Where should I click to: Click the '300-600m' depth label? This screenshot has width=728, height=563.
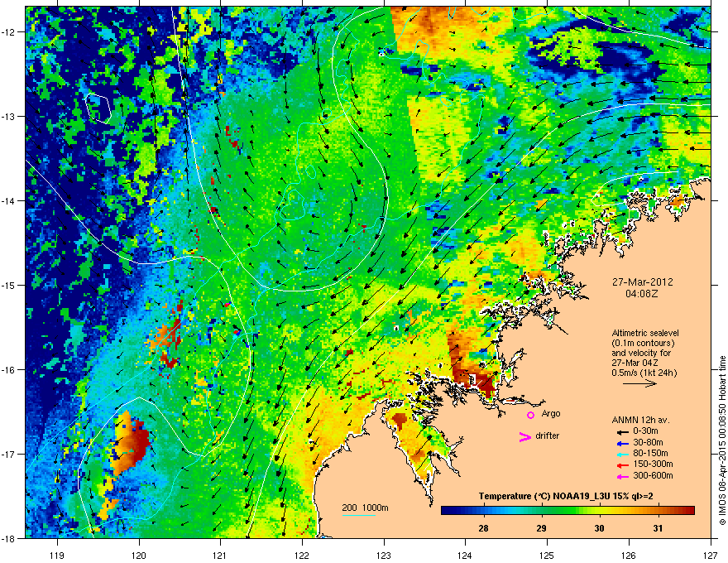point(653,475)
